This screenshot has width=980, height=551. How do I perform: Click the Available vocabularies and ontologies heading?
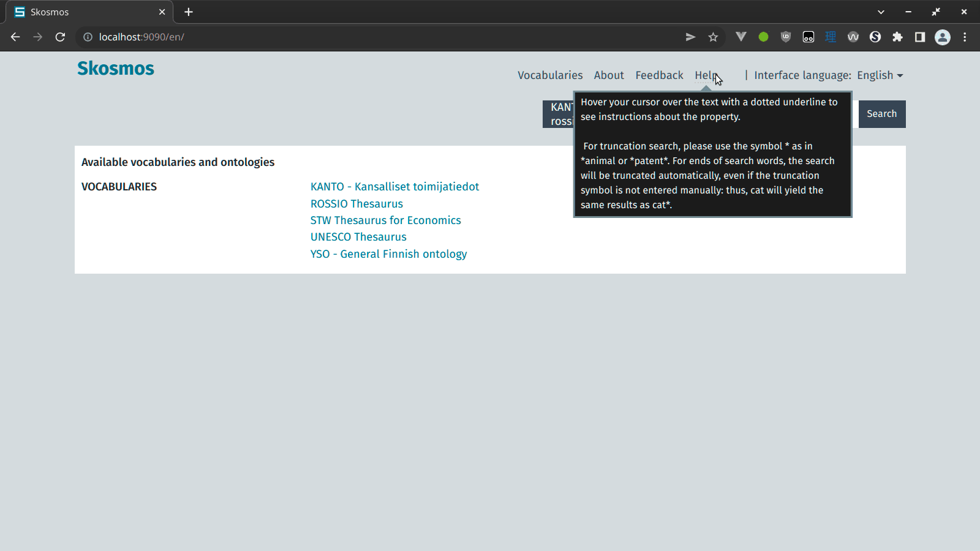tap(178, 162)
